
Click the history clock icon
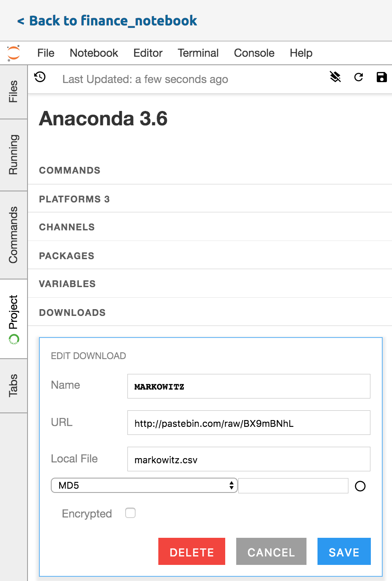[x=40, y=77]
